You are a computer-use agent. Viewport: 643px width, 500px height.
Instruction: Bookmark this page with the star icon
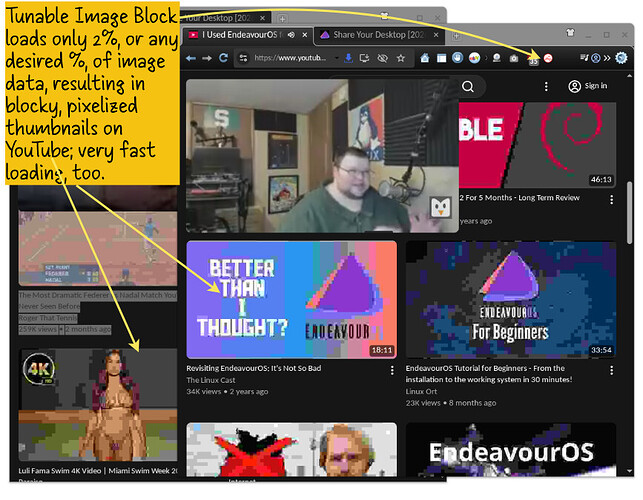tap(401, 58)
